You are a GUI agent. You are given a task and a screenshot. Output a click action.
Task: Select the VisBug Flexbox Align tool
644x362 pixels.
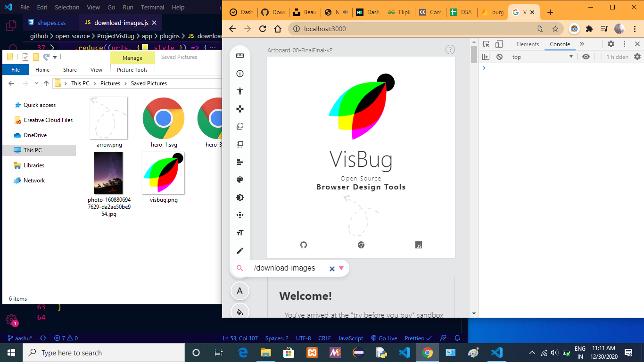click(x=240, y=162)
